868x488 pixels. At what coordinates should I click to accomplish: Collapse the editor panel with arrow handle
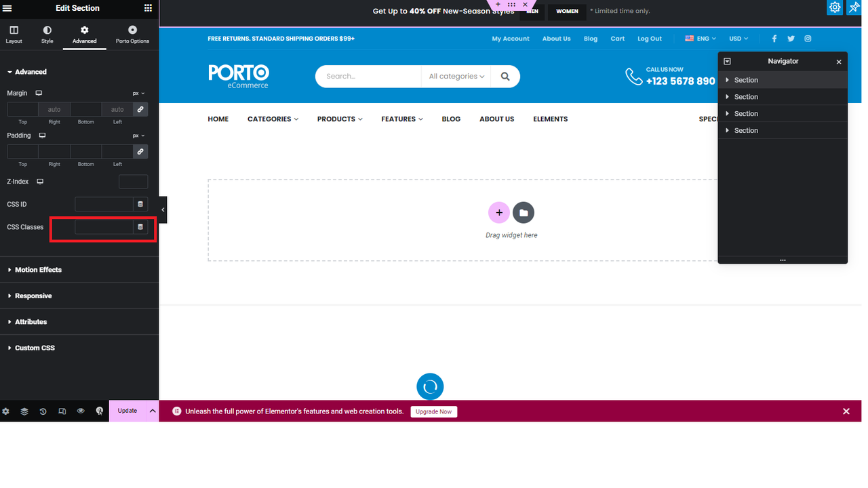(163, 210)
